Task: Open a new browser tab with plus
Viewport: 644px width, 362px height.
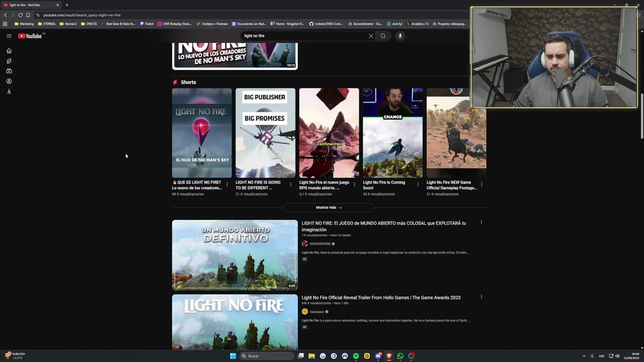Action: 66,5
